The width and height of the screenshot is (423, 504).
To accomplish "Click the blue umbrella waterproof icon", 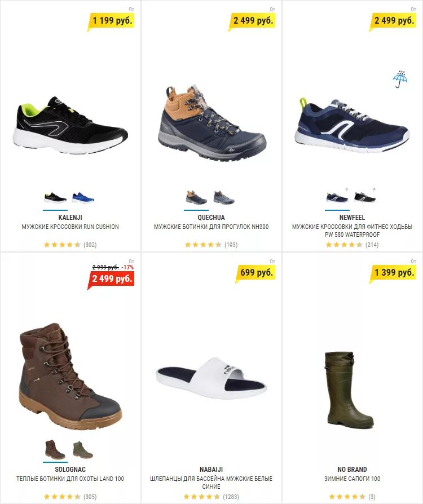I will [x=400, y=79].
